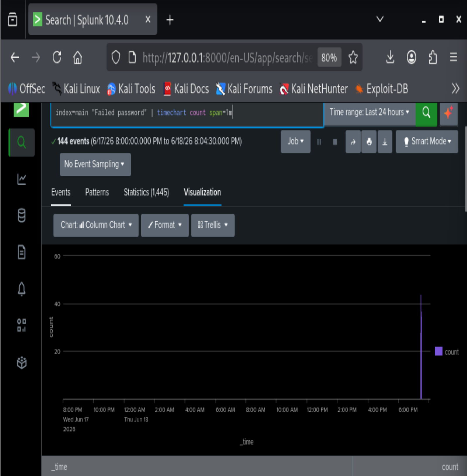Viewport: 467px width, 476px height.
Task: Select the Search | Splunk 10.4.0 browser tab
Action: point(93,20)
